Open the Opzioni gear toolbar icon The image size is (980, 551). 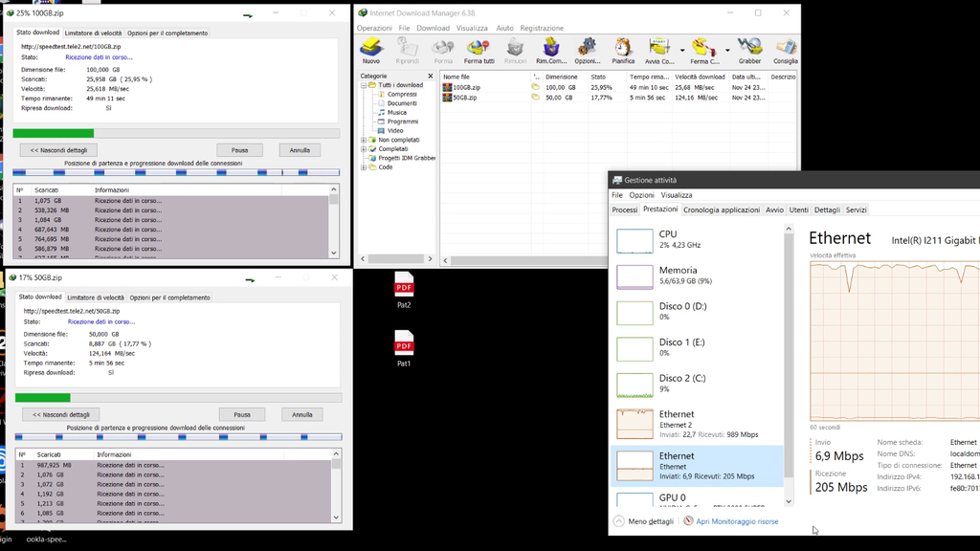point(587,49)
